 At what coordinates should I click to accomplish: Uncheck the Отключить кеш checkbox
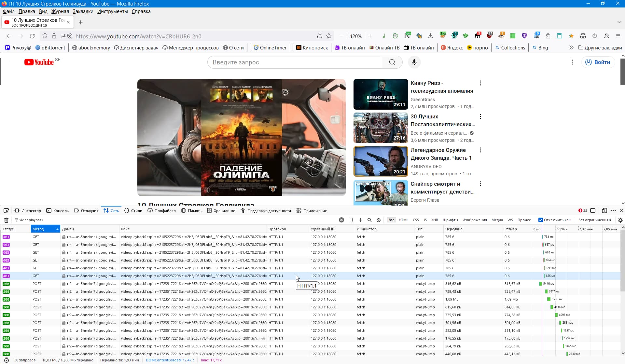[541, 220]
